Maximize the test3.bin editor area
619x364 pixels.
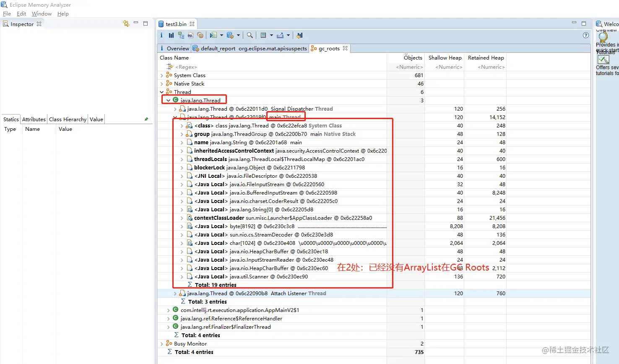pyautogui.click(x=584, y=23)
